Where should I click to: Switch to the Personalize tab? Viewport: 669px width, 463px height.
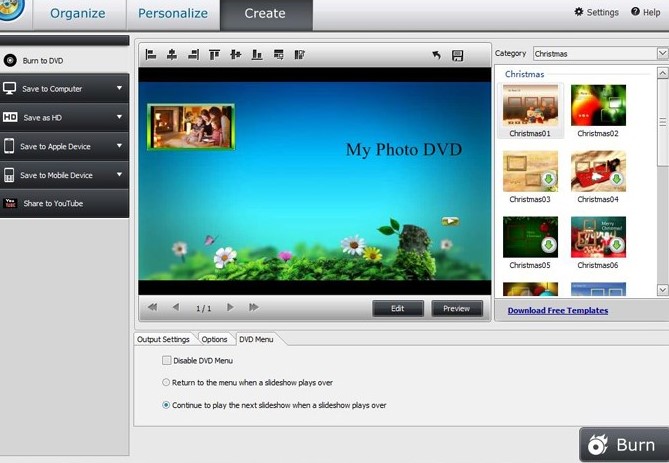[173, 14]
